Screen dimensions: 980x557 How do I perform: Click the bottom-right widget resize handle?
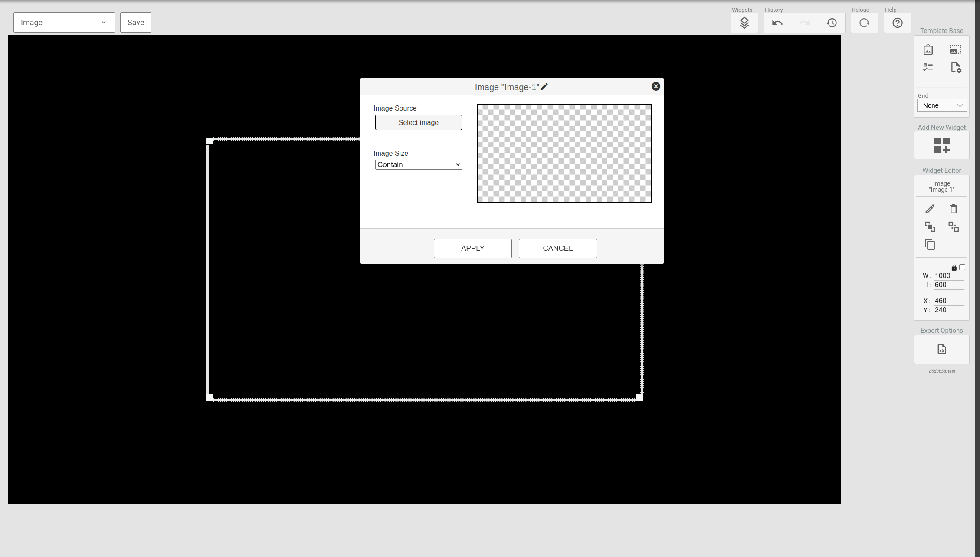point(639,398)
